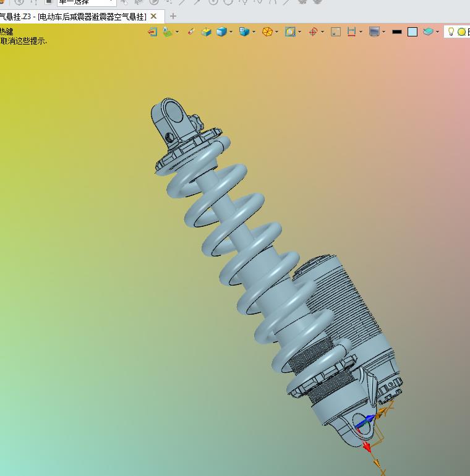Click the zoom-to-frame view icon

point(290,32)
